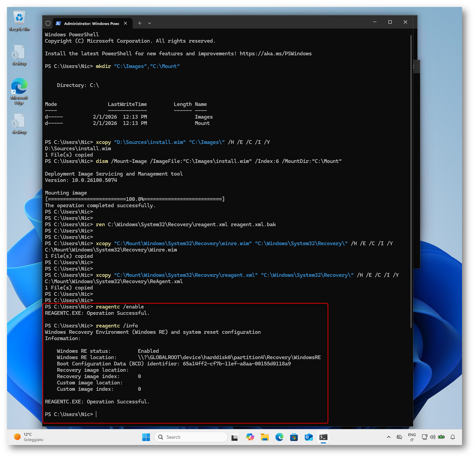Click the taskbar Search box
This screenshot has height=459, width=476.
tap(191, 437)
